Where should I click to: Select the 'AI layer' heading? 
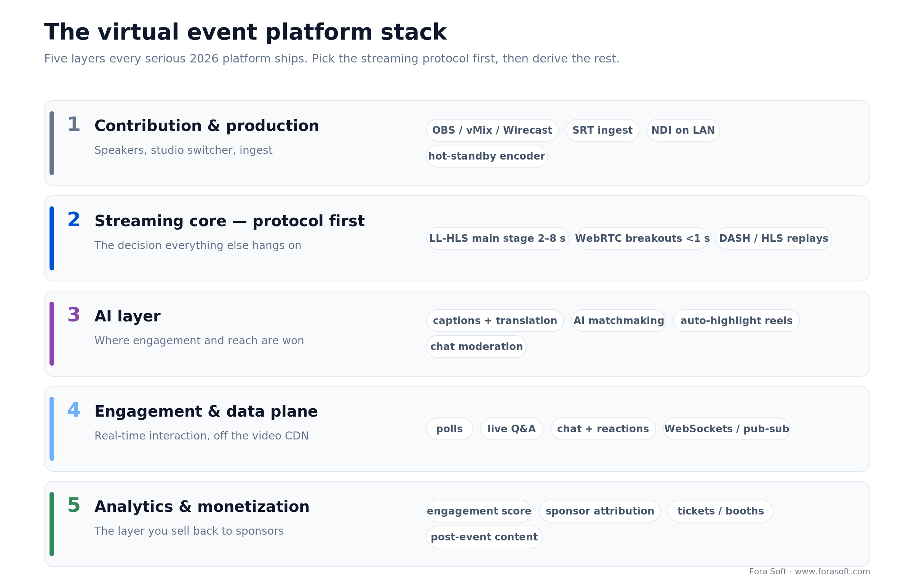(127, 316)
